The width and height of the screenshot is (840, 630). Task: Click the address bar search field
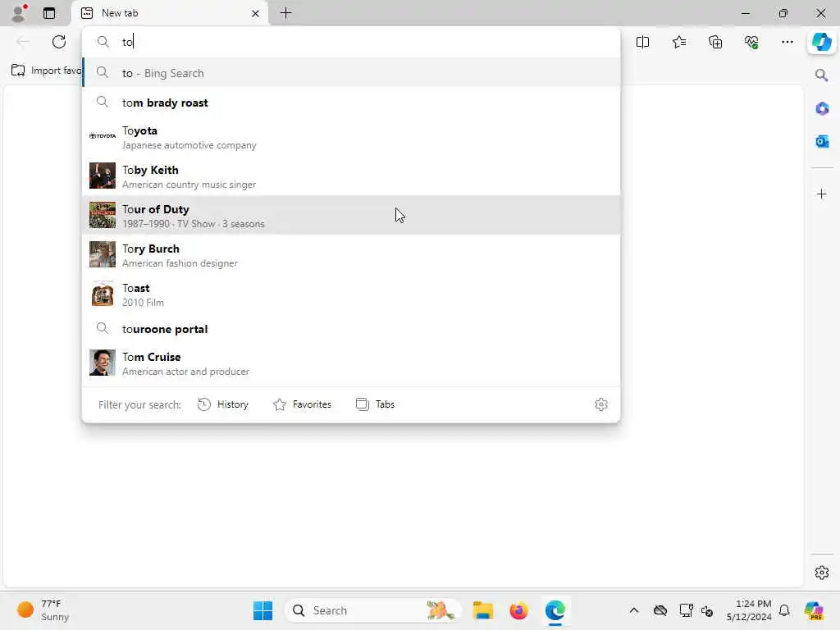(351, 42)
